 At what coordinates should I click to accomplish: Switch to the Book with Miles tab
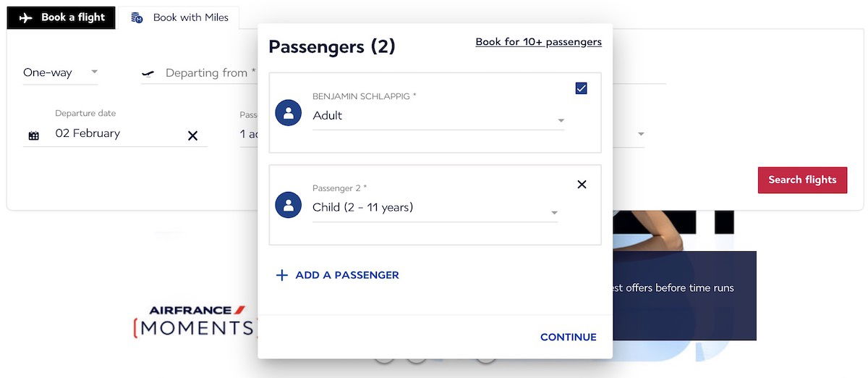pyautogui.click(x=179, y=18)
